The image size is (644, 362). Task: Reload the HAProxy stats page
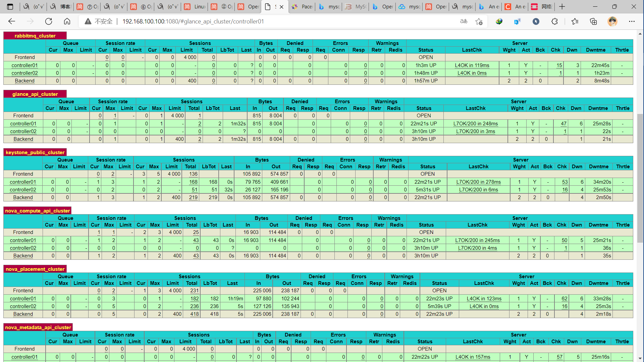point(49,21)
